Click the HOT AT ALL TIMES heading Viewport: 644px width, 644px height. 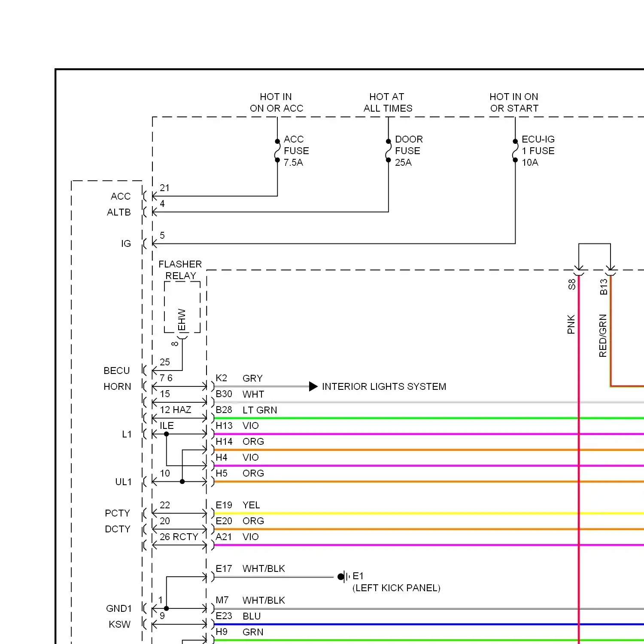388,103
